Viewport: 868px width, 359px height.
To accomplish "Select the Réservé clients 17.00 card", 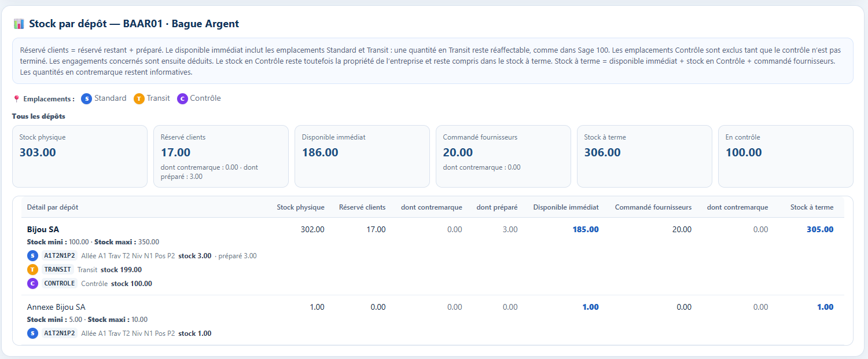I will click(x=221, y=156).
